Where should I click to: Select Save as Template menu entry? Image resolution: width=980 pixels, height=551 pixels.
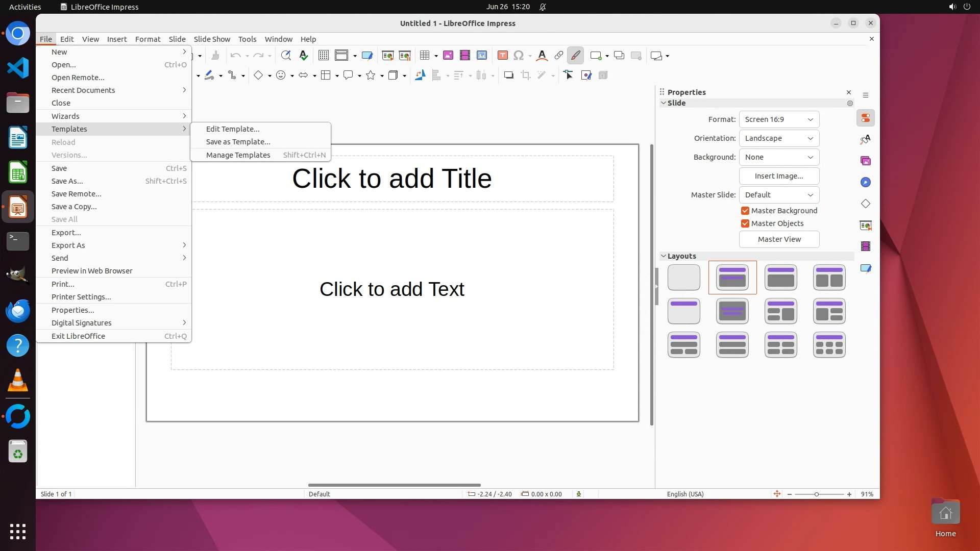pos(238,142)
